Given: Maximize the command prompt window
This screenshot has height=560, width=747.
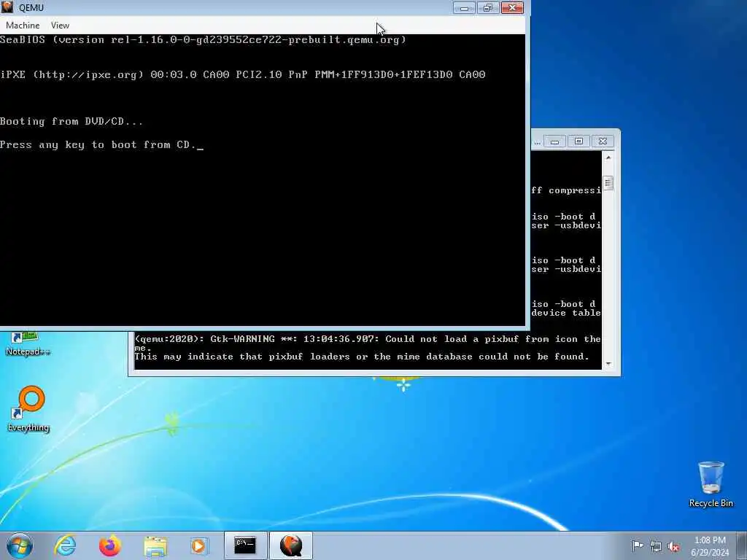Looking at the screenshot, I should point(578,141).
